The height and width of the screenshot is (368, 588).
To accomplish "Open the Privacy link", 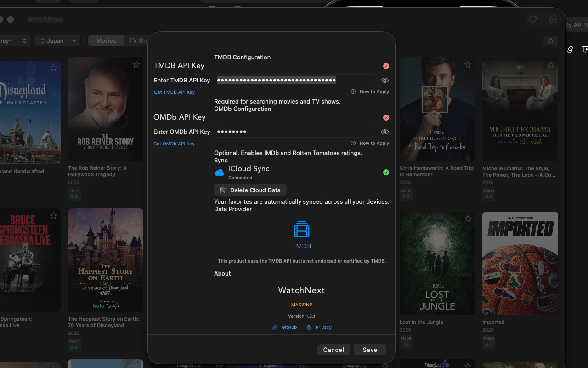I will pyautogui.click(x=319, y=327).
